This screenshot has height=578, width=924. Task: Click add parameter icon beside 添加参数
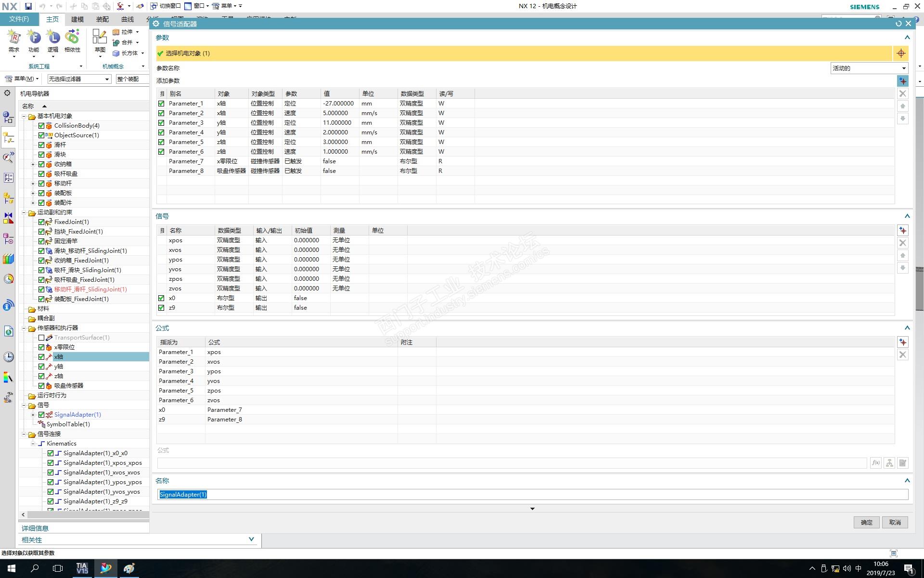tap(902, 81)
